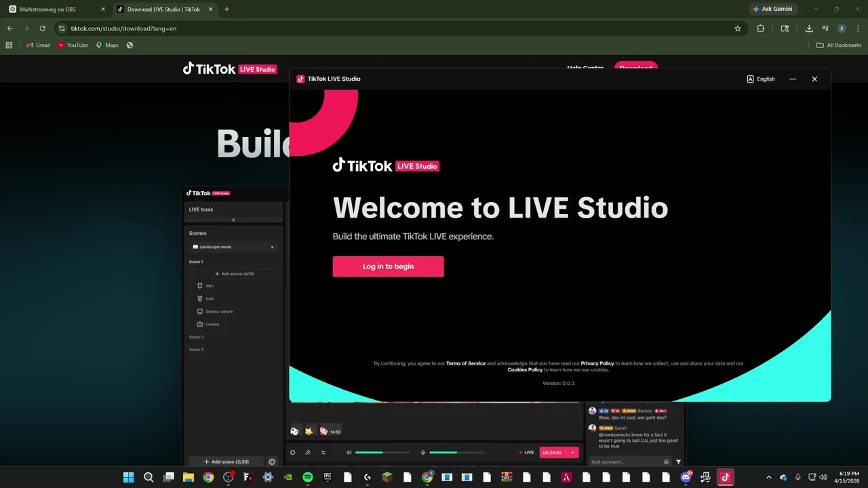
Task: Open the Gmail bookmark
Action: 39,45
